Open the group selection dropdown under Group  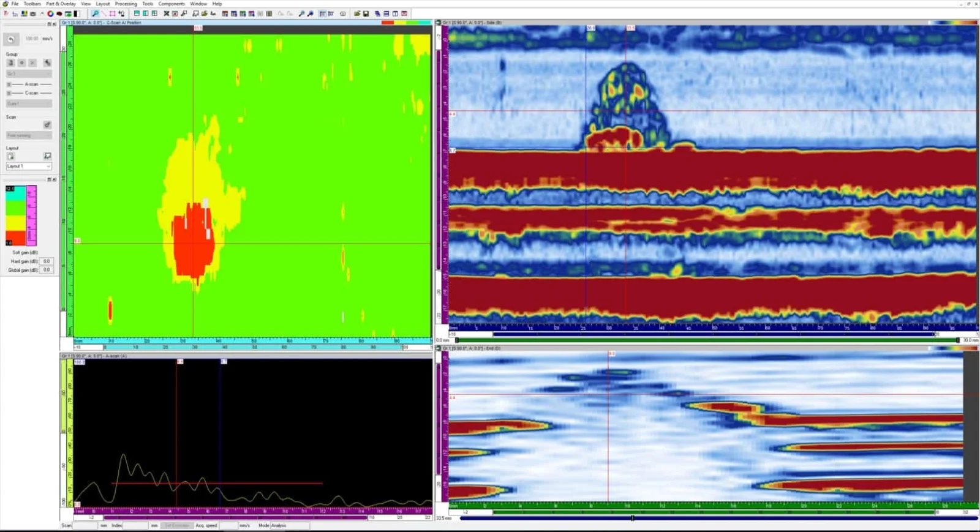click(29, 73)
